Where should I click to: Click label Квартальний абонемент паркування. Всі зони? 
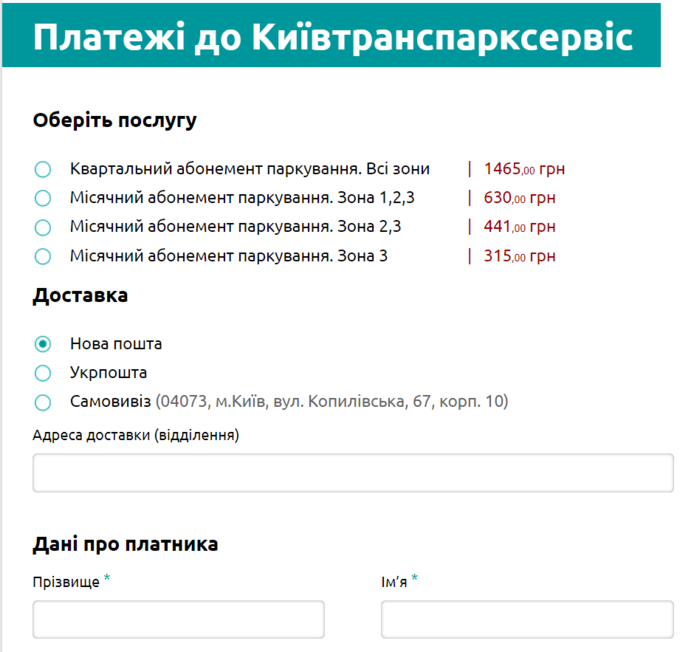click(x=250, y=169)
